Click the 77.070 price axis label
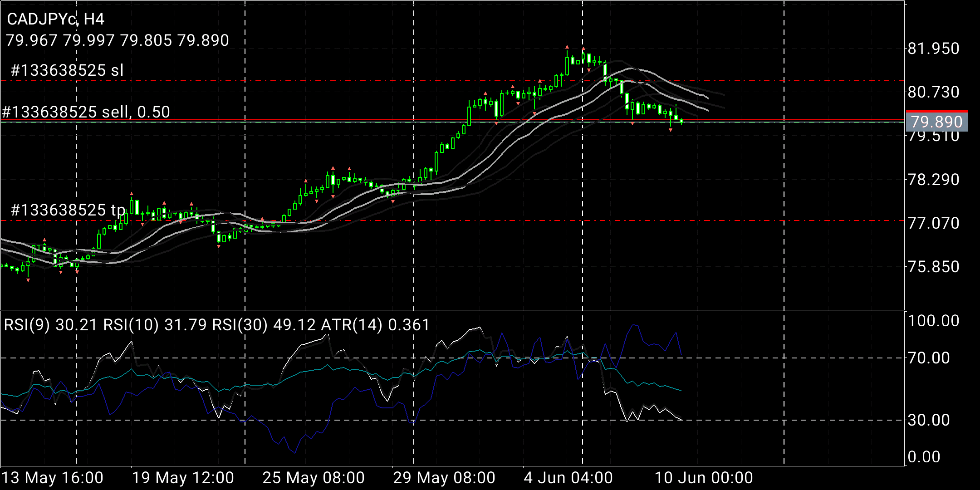 [x=933, y=223]
